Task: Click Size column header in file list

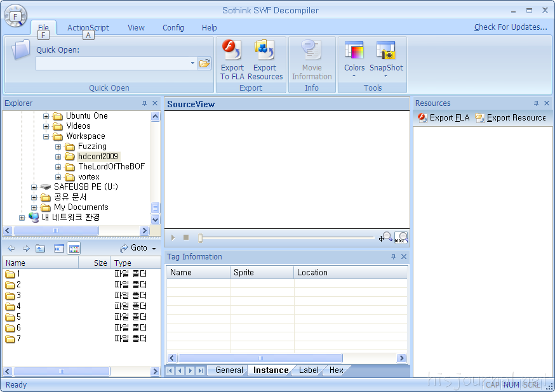Action: coord(95,263)
